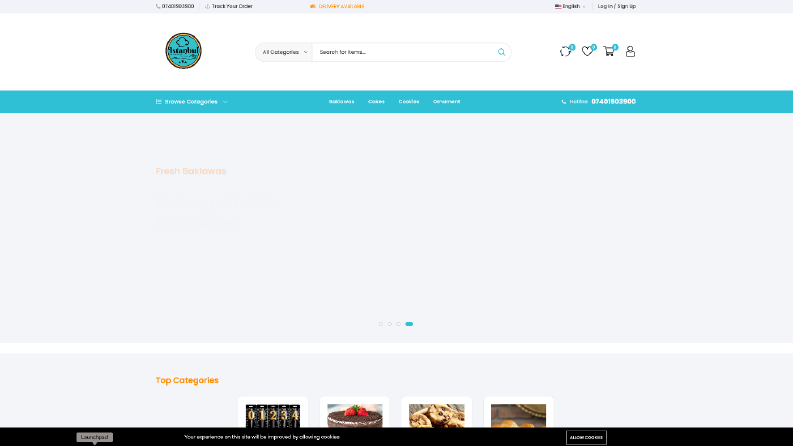Go to the Cakes menu item
The height and width of the screenshot is (446, 793).
click(x=376, y=102)
